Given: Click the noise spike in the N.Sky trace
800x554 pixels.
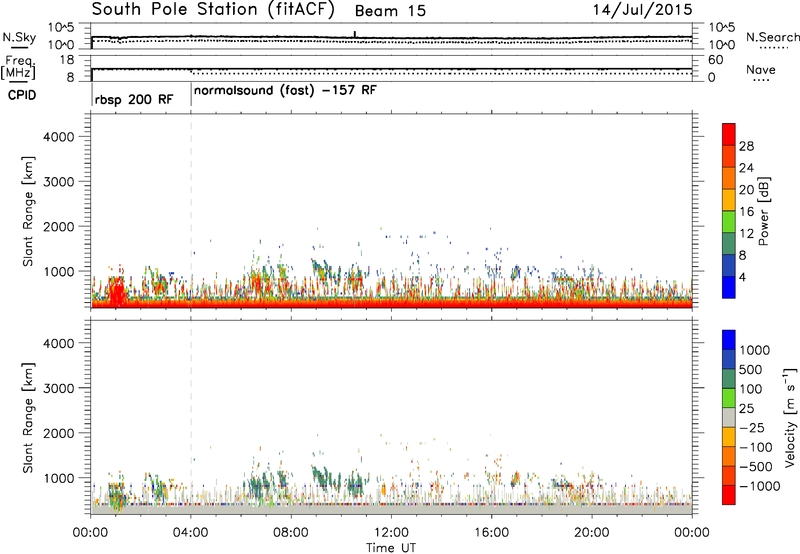Looking at the screenshot, I should tap(355, 34).
